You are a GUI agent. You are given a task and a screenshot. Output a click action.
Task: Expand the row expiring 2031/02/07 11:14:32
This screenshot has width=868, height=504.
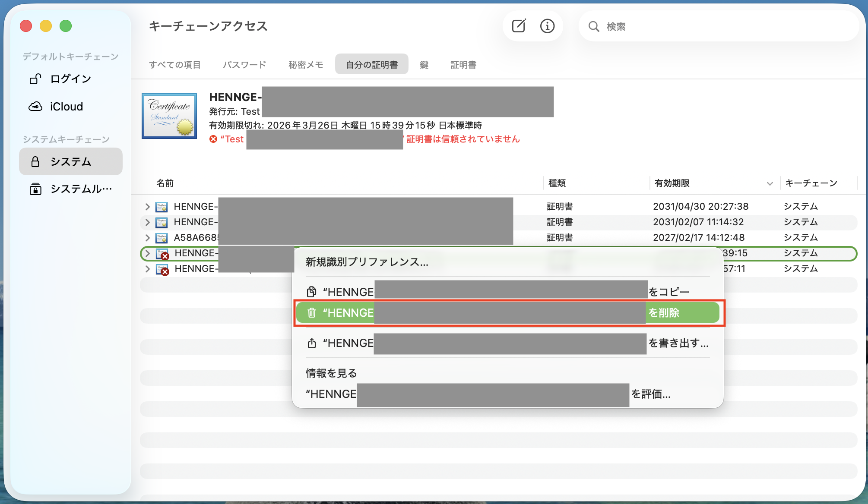147,222
